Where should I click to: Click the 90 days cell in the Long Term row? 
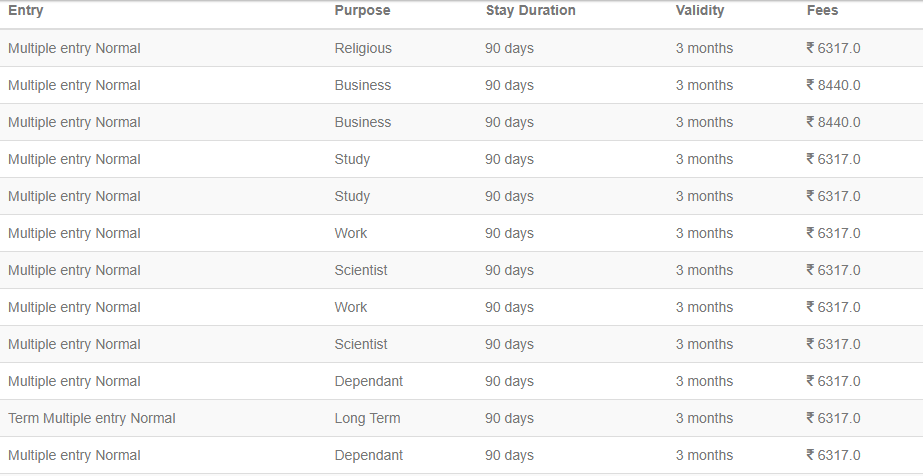click(509, 418)
